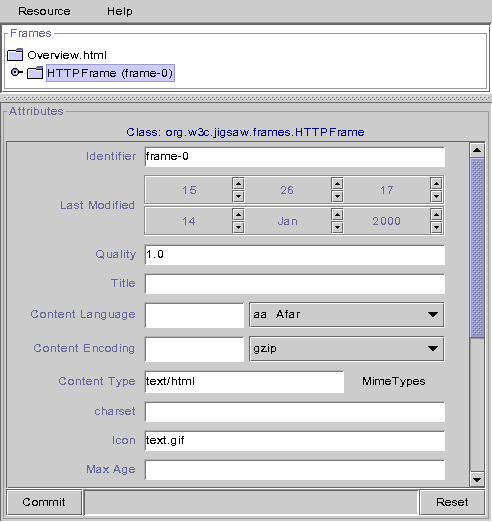Click the minutes value 26 in Last Modified
The height and width of the screenshot is (522, 492).
287,190
